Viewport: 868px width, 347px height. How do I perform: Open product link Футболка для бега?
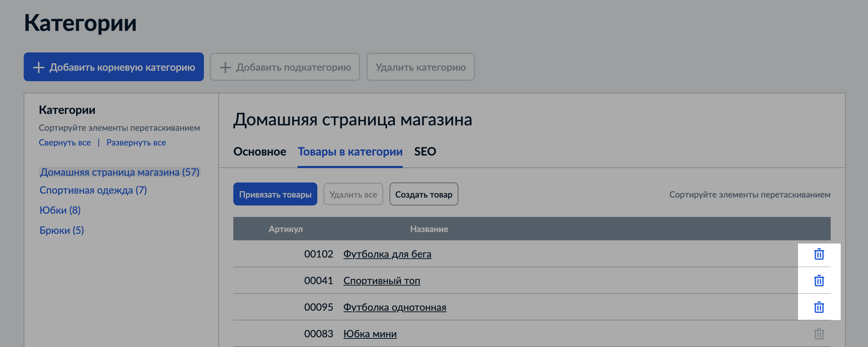(x=387, y=254)
